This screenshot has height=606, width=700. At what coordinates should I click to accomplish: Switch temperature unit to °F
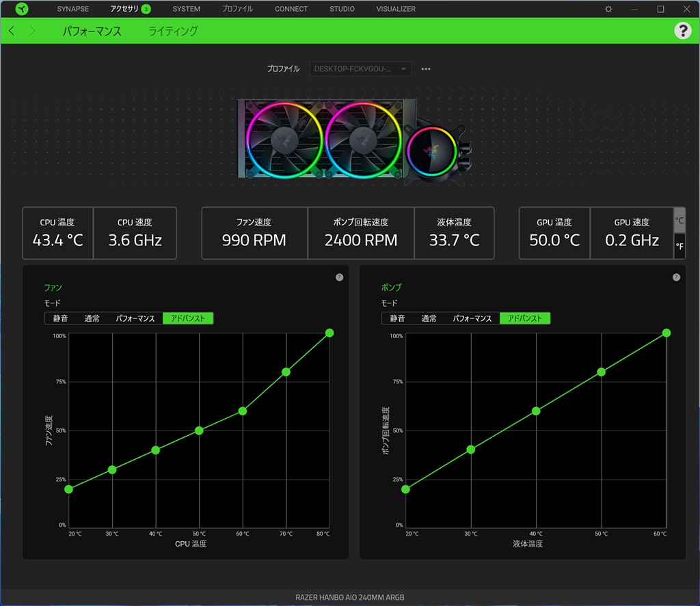[x=679, y=246]
